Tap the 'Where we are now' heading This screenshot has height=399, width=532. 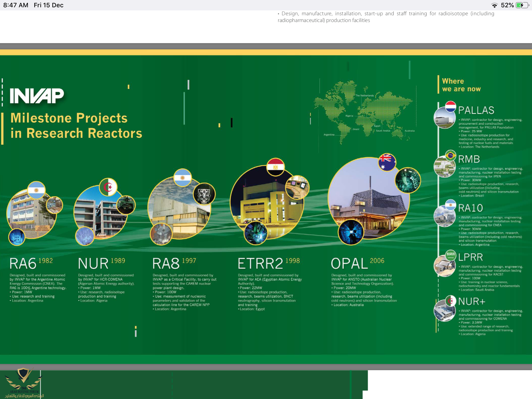[x=461, y=85]
